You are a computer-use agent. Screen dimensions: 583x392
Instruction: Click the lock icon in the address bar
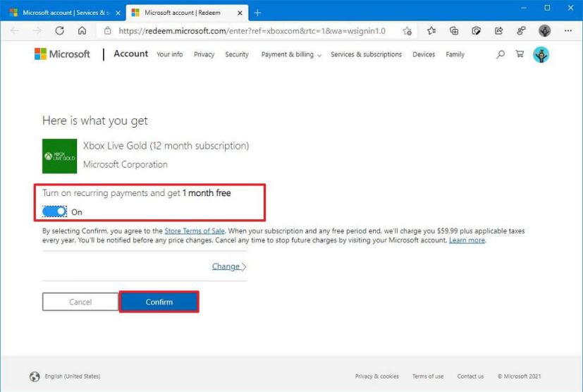coord(107,30)
